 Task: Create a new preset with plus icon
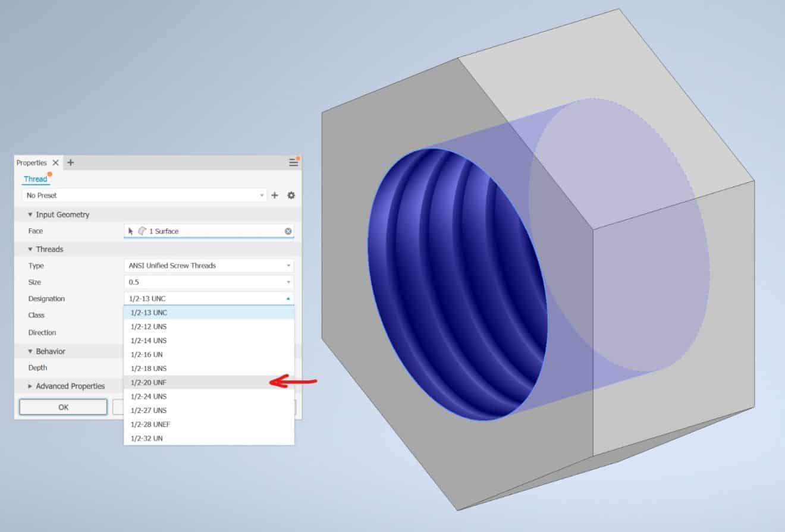[x=275, y=195]
